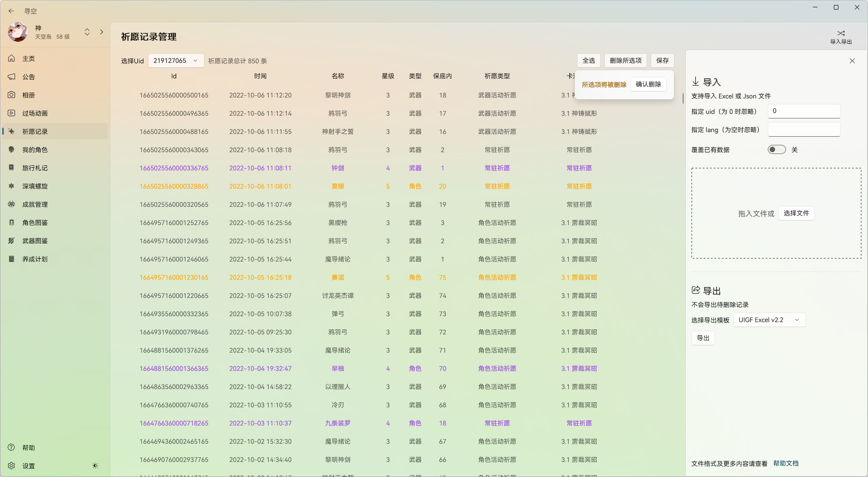The width and height of the screenshot is (868, 477).
Task: Open the 主页 page from sidebar
Action: (28, 58)
